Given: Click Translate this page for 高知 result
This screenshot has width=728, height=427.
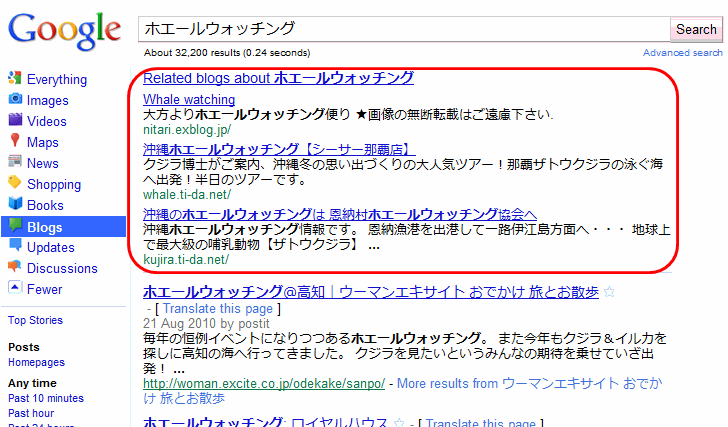Looking at the screenshot, I should (x=218, y=309).
